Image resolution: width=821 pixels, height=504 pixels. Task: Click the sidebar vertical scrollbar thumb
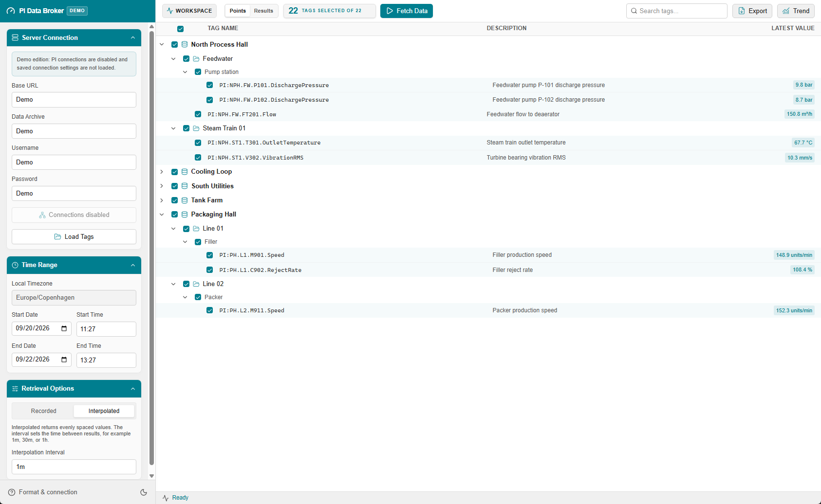coord(151,248)
